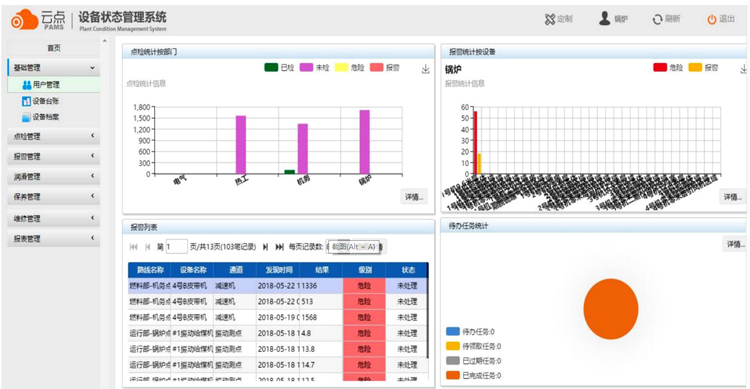The height and width of the screenshot is (389, 750).
Task: Click the 通道 column header
Action: [x=236, y=270]
